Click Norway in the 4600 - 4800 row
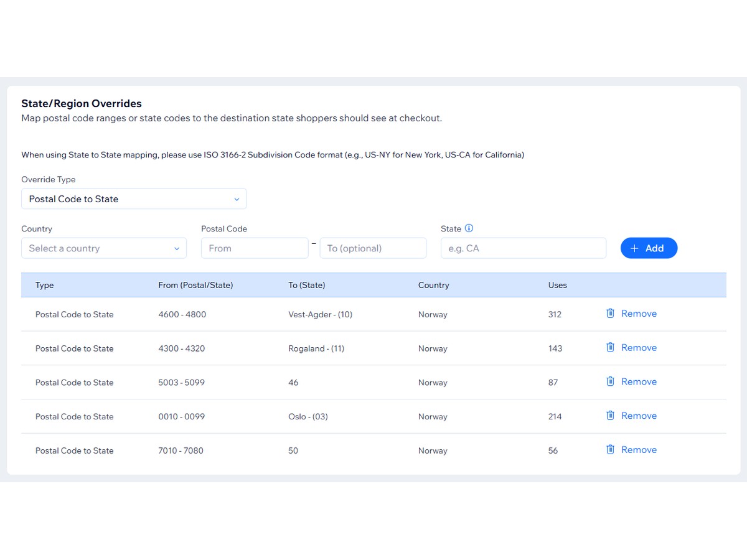 [433, 314]
